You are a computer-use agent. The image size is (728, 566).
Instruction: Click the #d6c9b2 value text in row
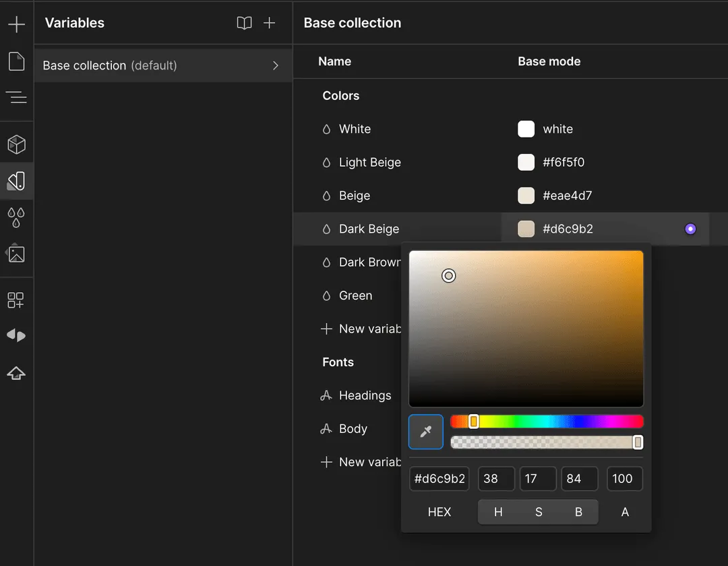click(568, 229)
